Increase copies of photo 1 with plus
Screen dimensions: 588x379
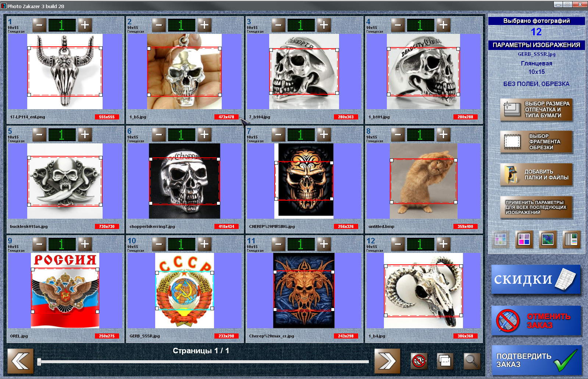85,25
